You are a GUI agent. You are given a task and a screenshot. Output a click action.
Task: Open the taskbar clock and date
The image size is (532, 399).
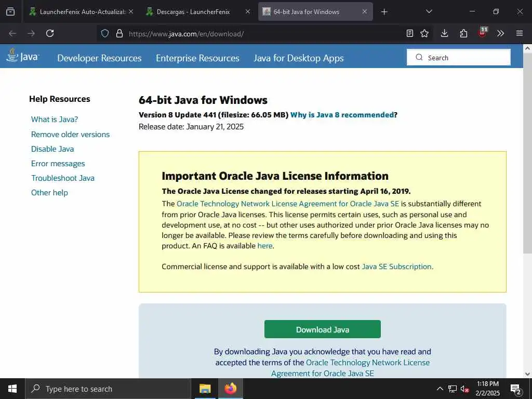[x=487, y=389]
